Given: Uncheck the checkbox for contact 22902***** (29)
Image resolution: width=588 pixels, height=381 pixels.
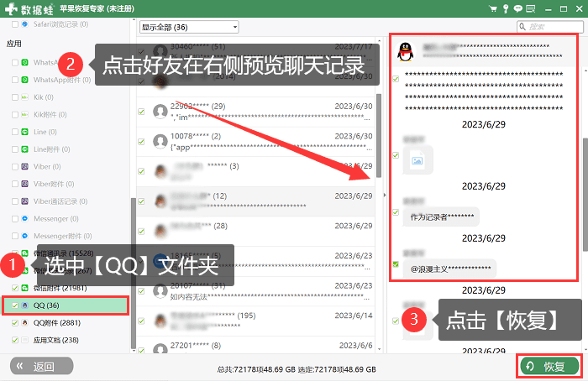Looking at the screenshot, I should [x=141, y=112].
